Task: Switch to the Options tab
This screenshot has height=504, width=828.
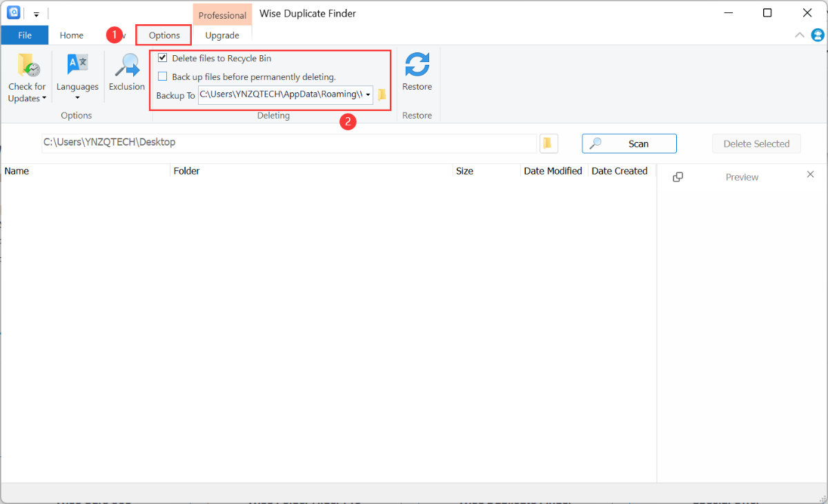Action: [164, 35]
